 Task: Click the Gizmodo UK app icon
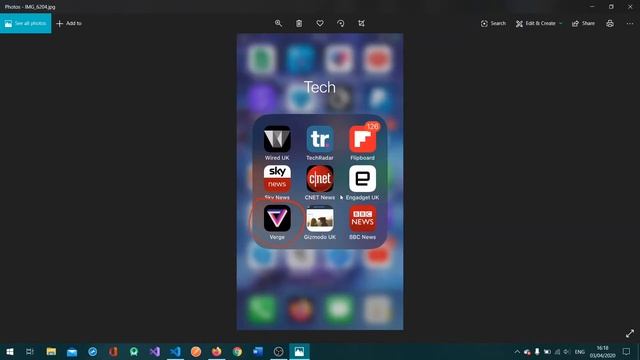point(320,218)
